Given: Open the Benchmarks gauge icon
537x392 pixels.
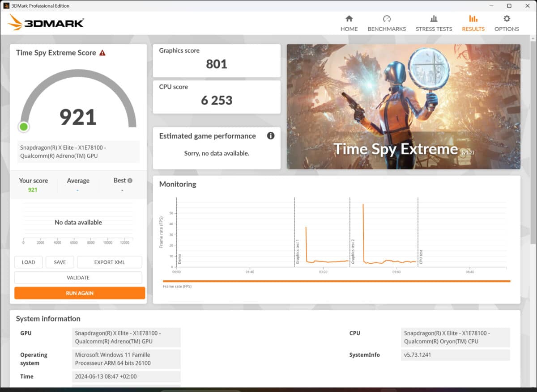Looking at the screenshot, I should (x=387, y=19).
